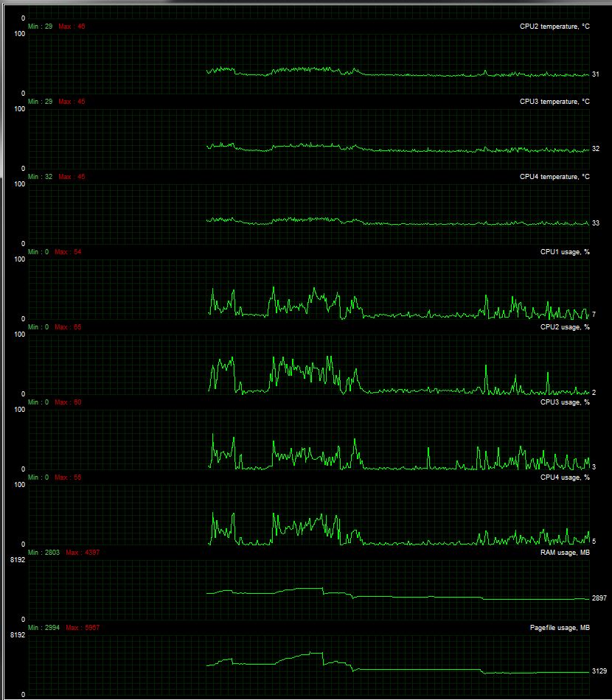Click inside the CPU1 usage plot area
The image size is (612, 700).
[309, 290]
